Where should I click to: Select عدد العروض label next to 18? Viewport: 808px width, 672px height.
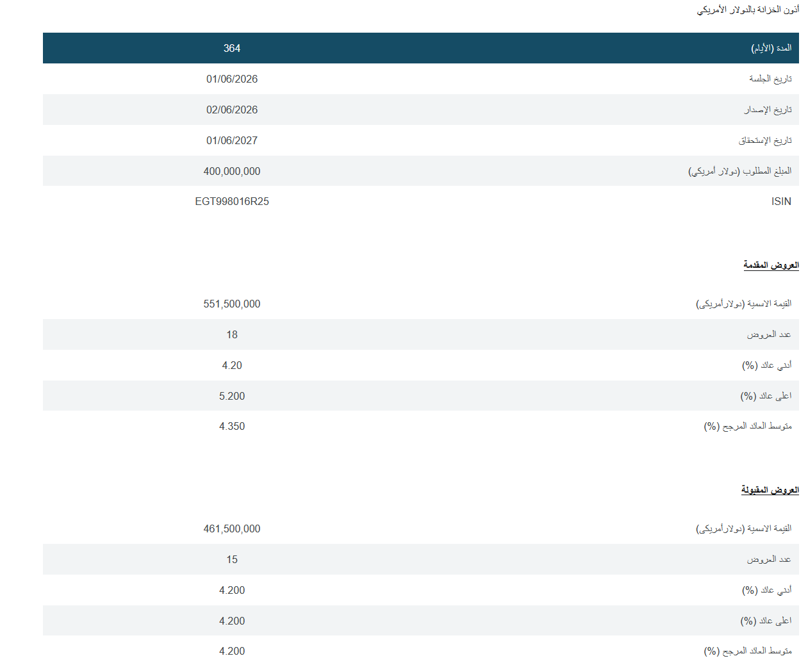(769, 334)
